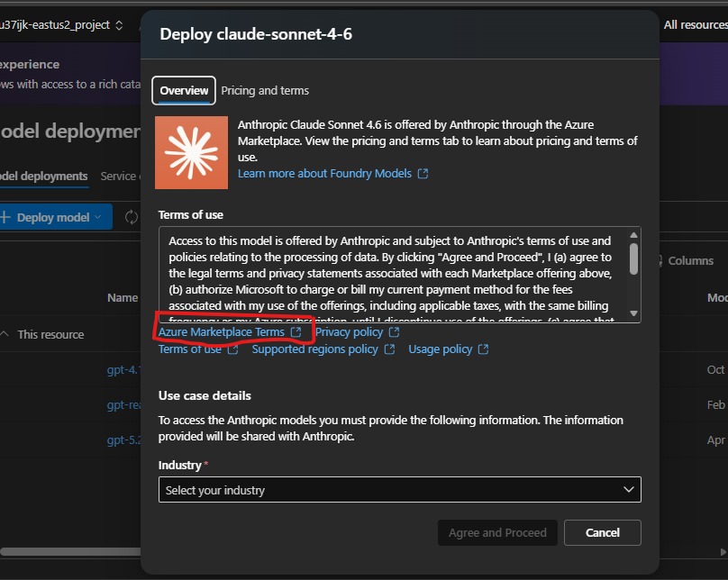Collapse the This resource group row
This screenshot has width=728, height=580.
(5, 334)
